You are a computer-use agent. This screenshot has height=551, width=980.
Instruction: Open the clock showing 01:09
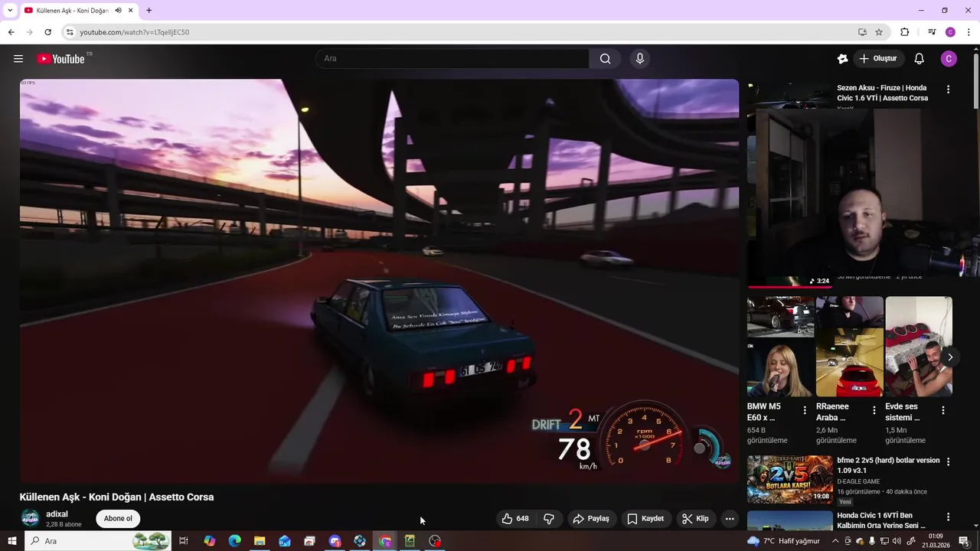pyautogui.click(x=936, y=541)
